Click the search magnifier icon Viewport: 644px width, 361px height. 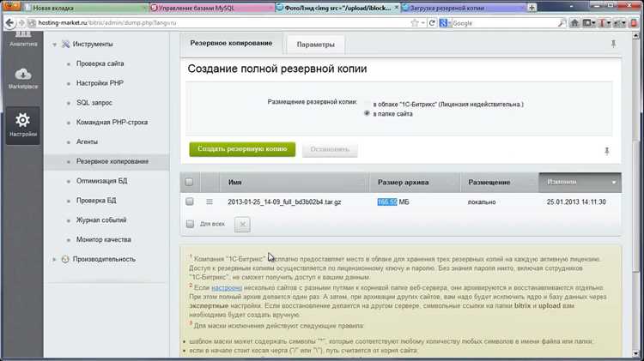(562, 23)
